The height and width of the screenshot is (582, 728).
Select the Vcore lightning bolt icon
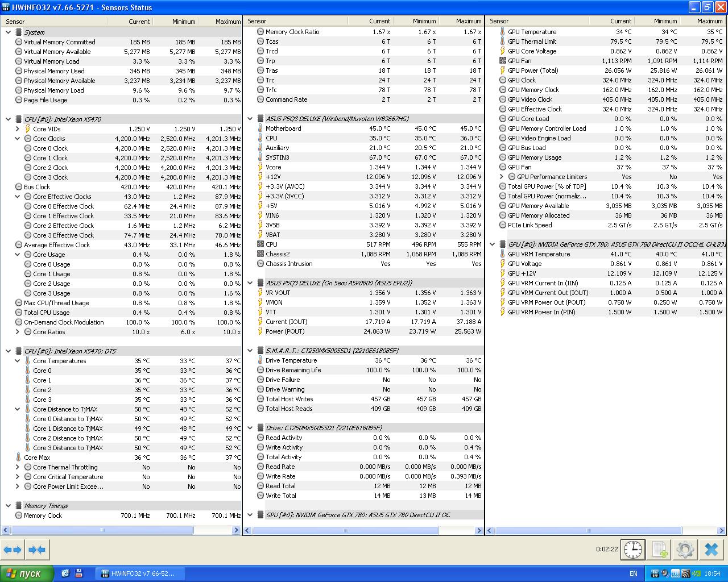pyautogui.click(x=260, y=167)
